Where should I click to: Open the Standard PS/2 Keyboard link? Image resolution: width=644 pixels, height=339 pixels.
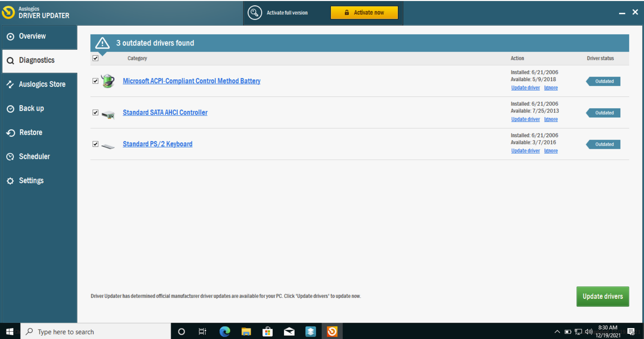[x=157, y=144]
